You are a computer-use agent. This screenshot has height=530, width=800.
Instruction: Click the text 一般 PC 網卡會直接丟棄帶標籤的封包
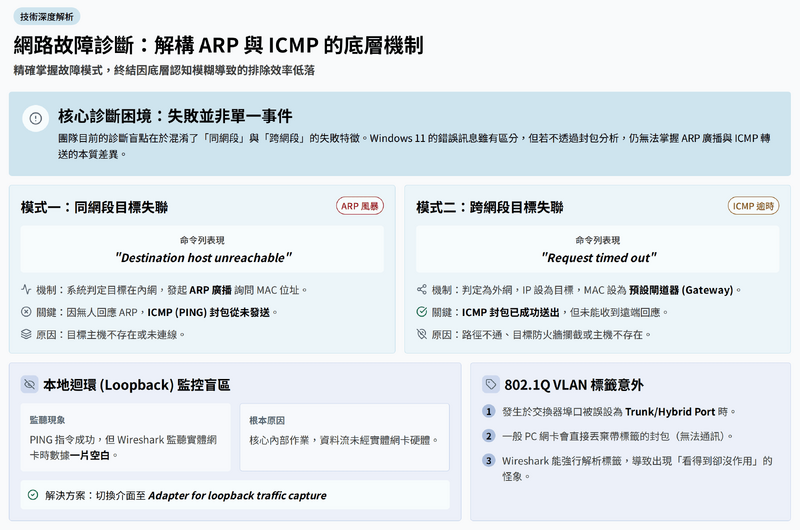pyautogui.click(x=617, y=436)
